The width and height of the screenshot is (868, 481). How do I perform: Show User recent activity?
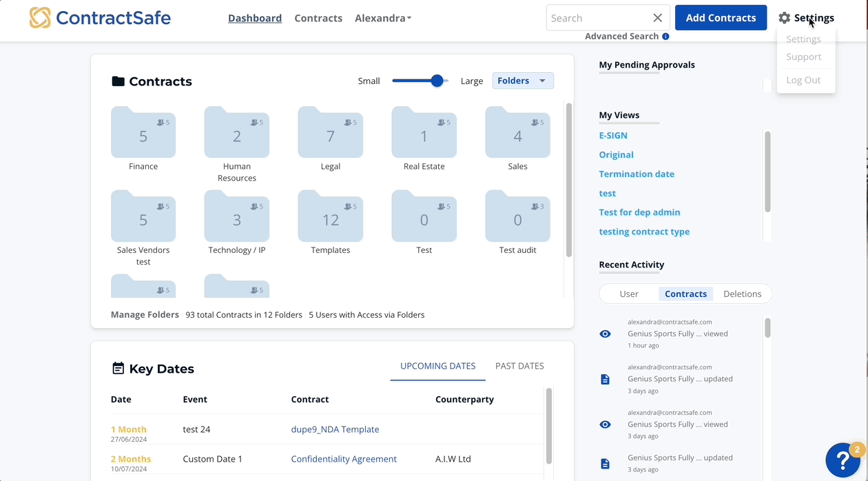[x=629, y=294]
